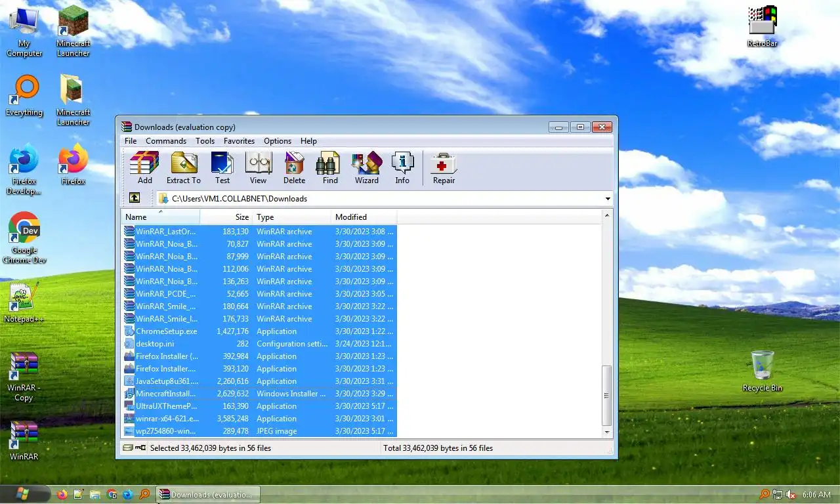Screen dimensions: 840x504
Task: Open the WinRAR - Copy desktop shortcut
Action: coord(24,375)
